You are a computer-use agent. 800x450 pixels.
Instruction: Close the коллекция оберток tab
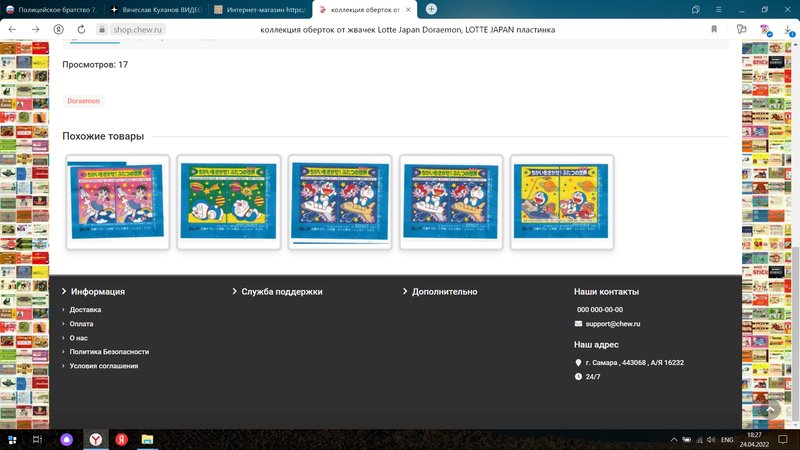point(408,10)
